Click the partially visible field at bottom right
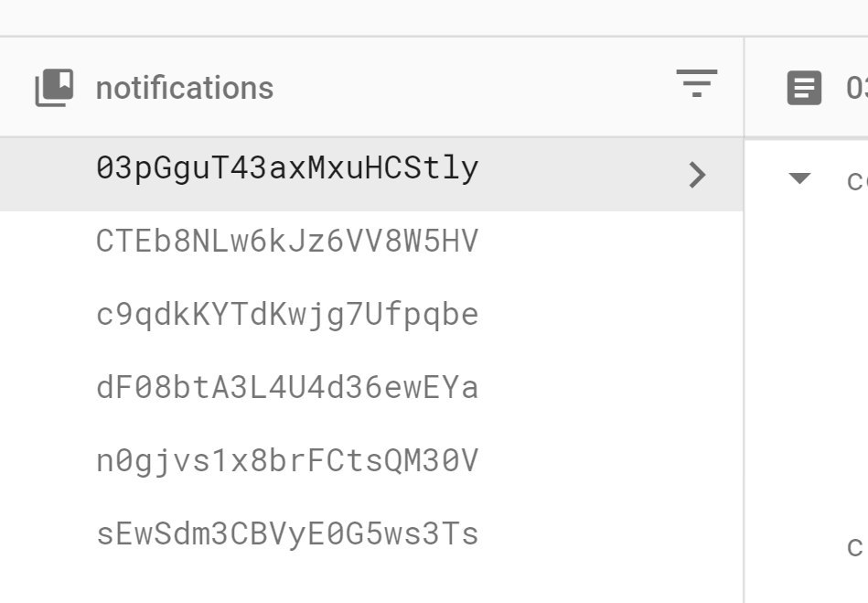Screen dimensions: 868x603 (x=857, y=547)
